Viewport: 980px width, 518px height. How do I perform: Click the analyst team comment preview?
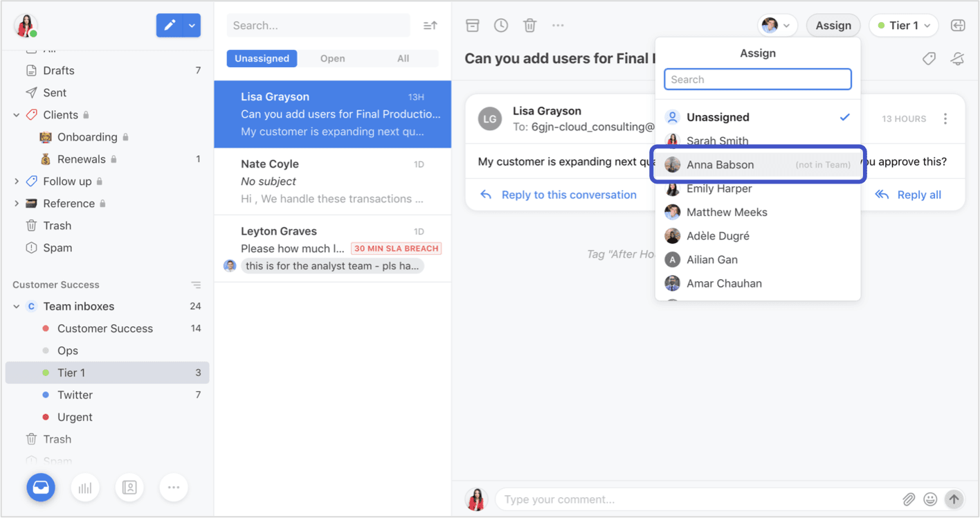tap(332, 266)
